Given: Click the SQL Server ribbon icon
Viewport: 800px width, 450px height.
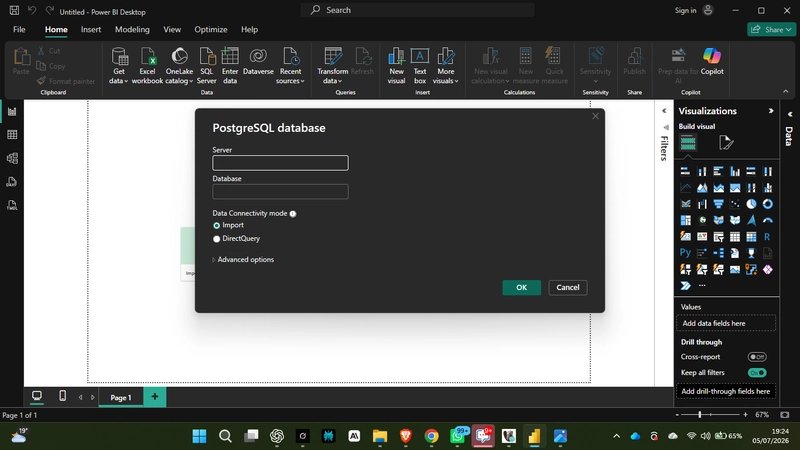Looking at the screenshot, I should (x=207, y=65).
